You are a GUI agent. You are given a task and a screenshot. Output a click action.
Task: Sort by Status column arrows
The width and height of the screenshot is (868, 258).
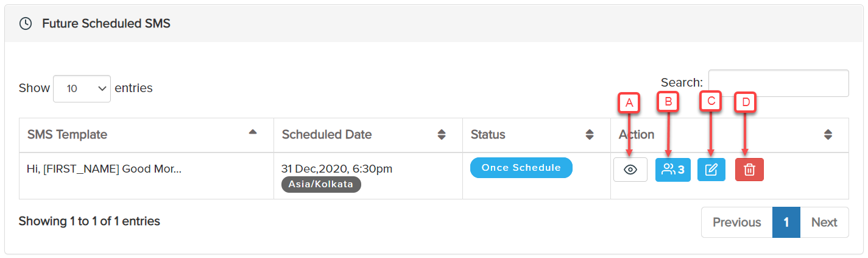pyautogui.click(x=589, y=135)
